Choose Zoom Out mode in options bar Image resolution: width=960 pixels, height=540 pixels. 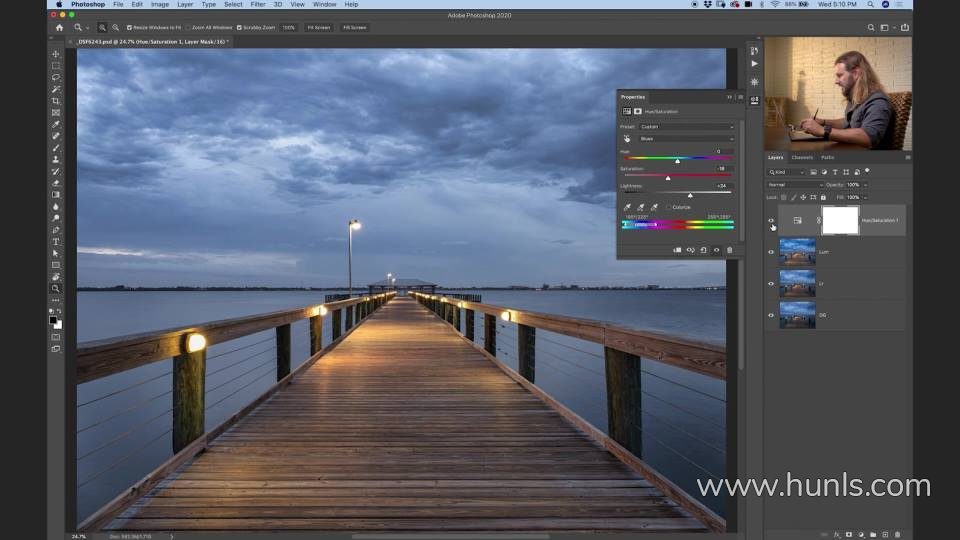click(x=115, y=28)
